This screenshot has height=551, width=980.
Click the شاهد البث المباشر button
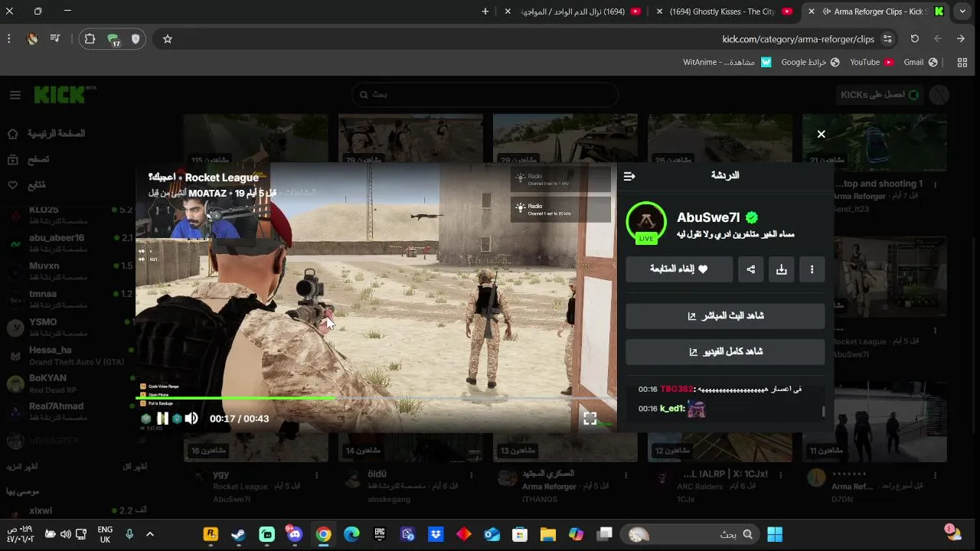(x=725, y=316)
